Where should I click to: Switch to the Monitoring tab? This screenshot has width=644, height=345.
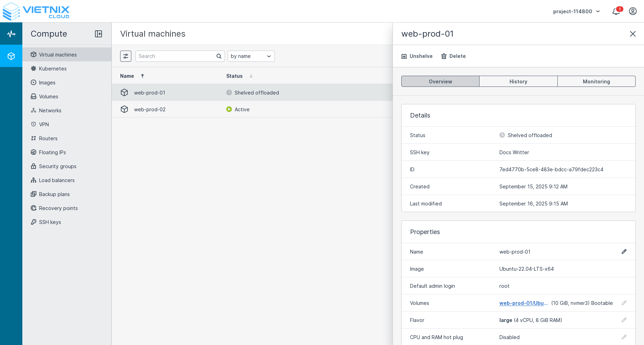pyautogui.click(x=596, y=81)
